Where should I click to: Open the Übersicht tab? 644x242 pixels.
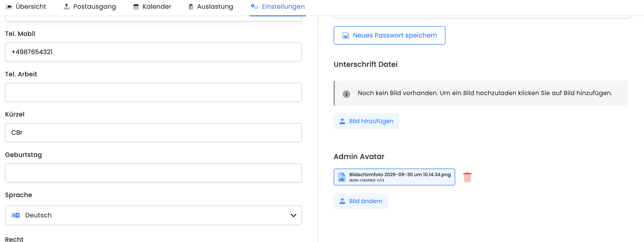pyautogui.click(x=26, y=7)
